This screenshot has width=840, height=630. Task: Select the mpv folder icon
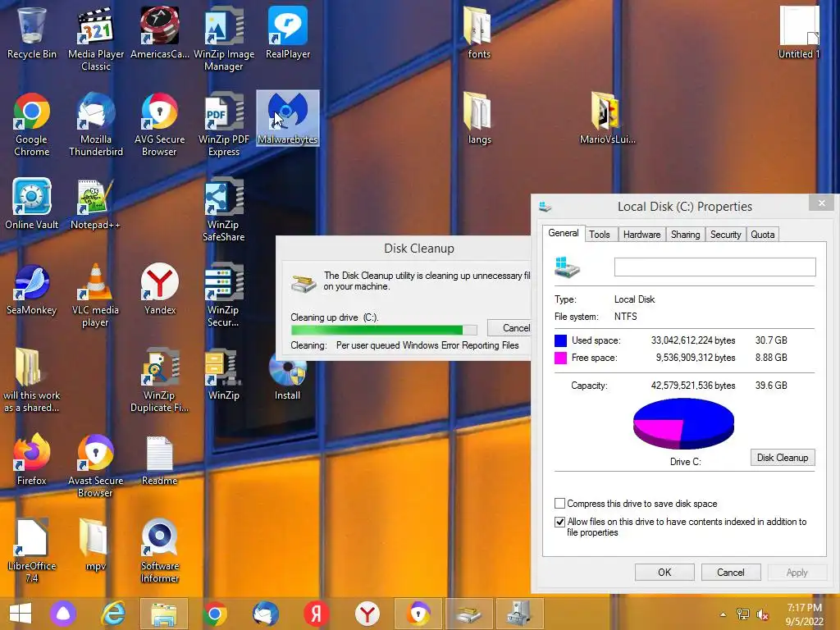95,545
